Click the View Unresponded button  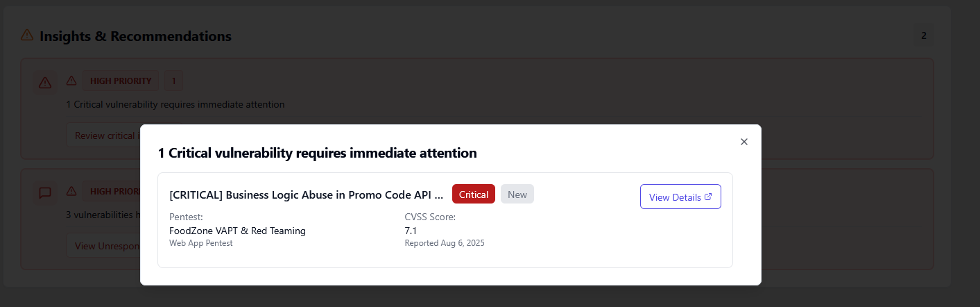tap(104, 245)
